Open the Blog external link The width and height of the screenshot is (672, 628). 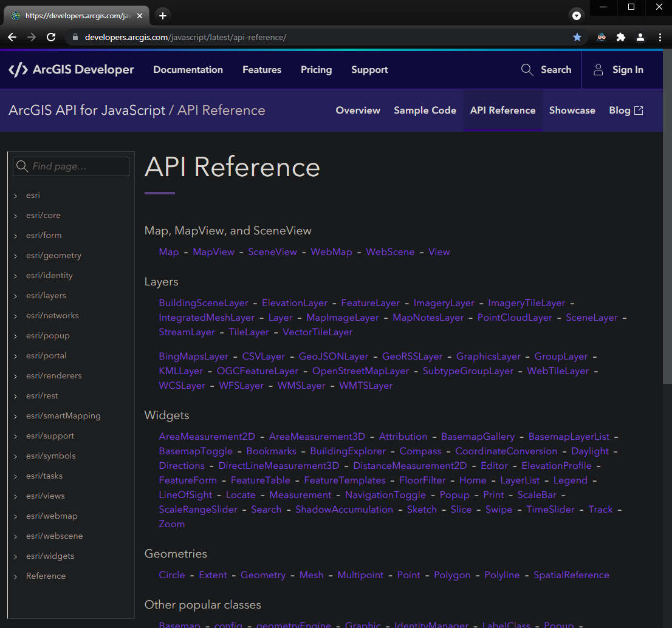tap(626, 110)
